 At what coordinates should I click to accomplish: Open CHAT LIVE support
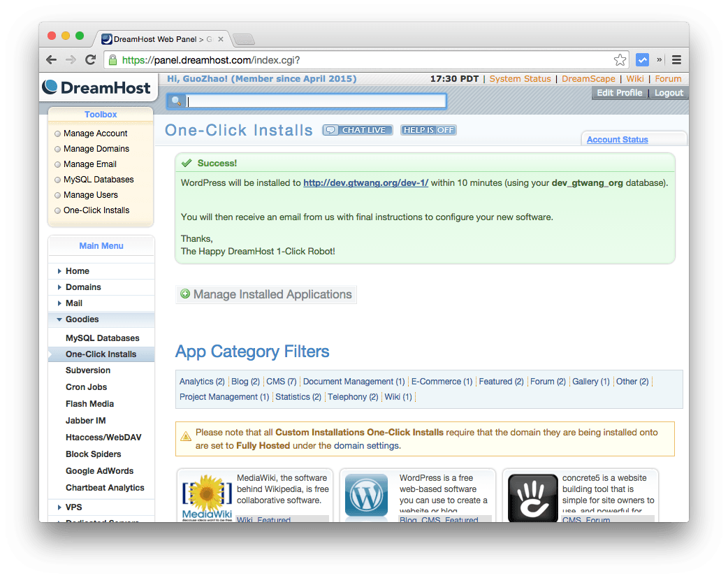click(x=357, y=129)
